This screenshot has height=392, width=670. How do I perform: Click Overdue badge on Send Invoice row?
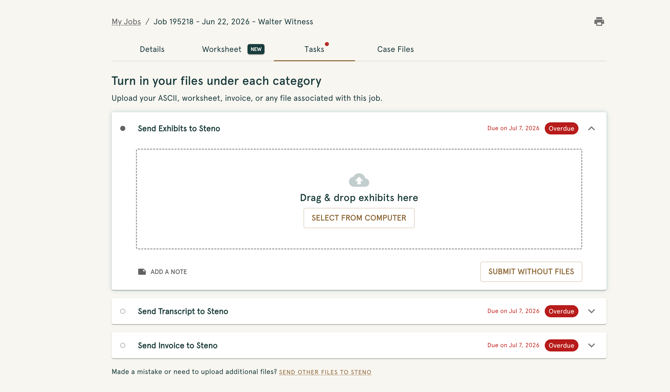point(561,345)
